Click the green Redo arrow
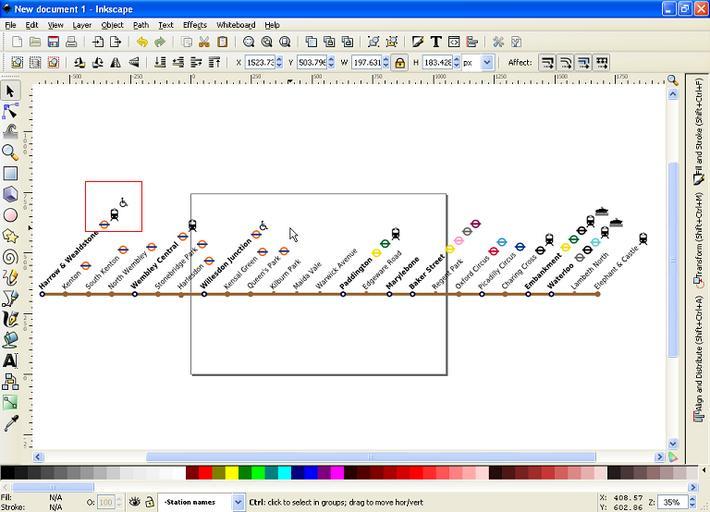 click(160, 42)
